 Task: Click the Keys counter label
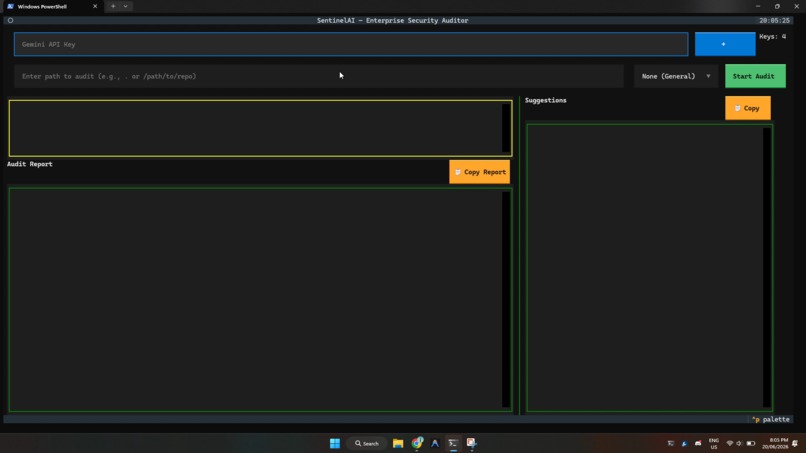click(773, 37)
